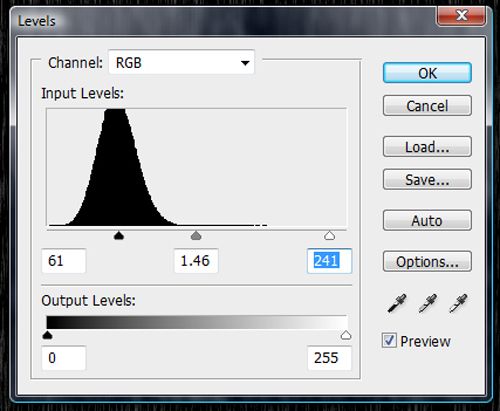Viewport: 500px width, 411px height.
Task: Cancel the Levels dialog
Action: click(x=427, y=106)
